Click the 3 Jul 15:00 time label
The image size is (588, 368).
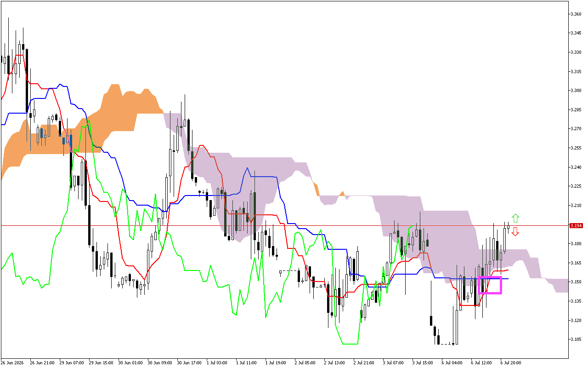click(x=424, y=362)
